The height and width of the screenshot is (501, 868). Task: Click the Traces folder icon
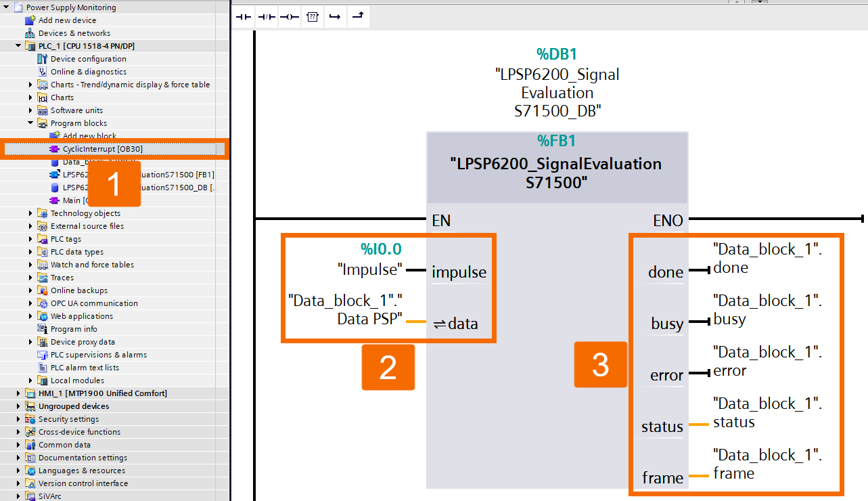pyautogui.click(x=42, y=278)
